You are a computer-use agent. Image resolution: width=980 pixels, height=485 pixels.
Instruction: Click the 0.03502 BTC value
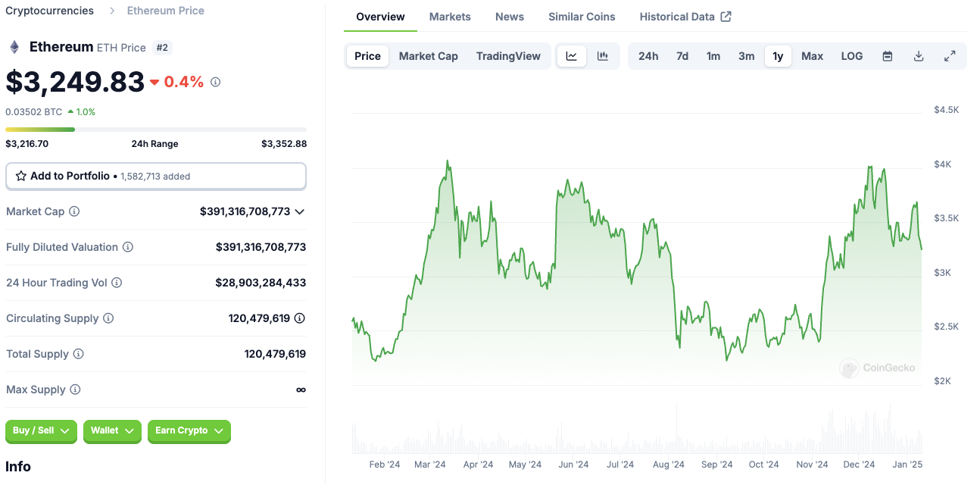coord(34,112)
